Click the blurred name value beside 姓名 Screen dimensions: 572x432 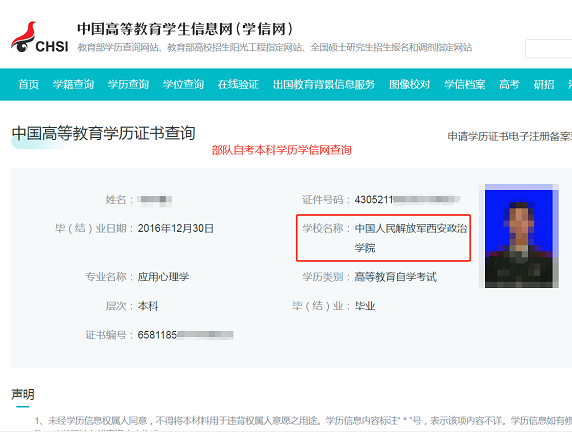click(155, 200)
